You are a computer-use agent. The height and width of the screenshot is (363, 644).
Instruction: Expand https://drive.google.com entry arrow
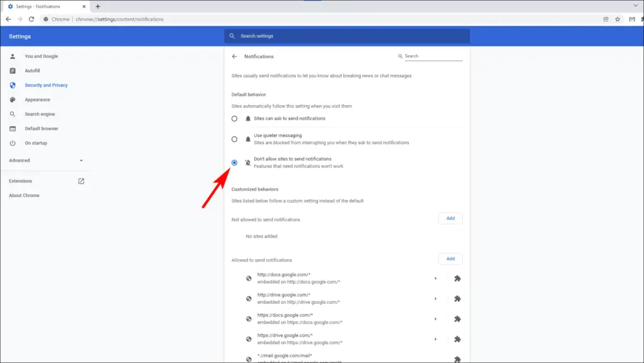(x=435, y=339)
